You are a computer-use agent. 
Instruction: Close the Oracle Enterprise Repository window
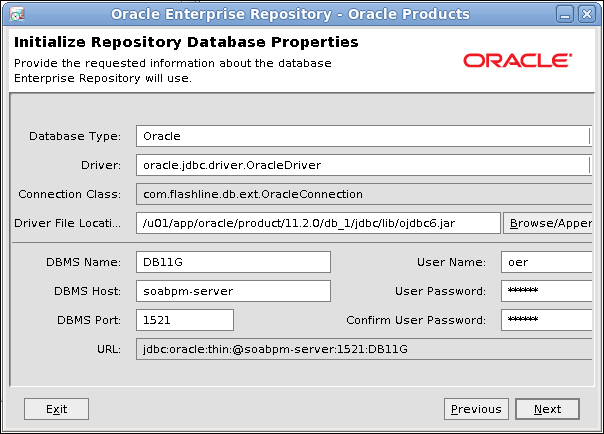coord(587,15)
